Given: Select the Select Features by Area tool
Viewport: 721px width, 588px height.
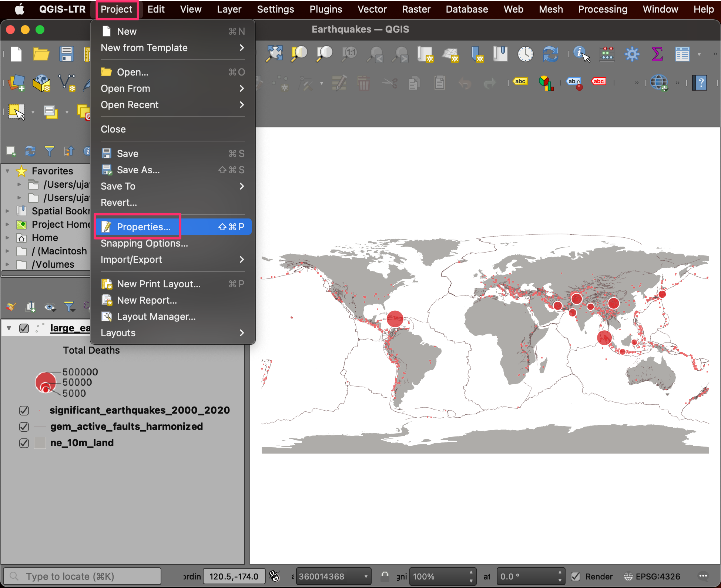Looking at the screenshot, I should [x=17, y=112].
